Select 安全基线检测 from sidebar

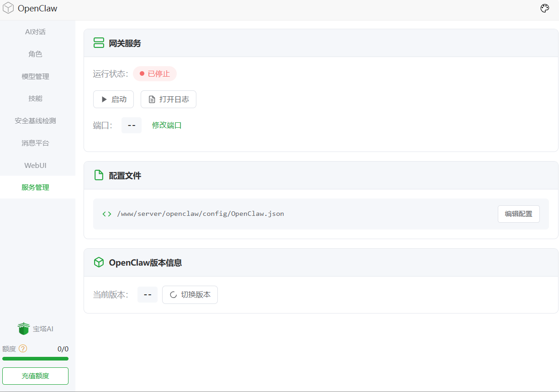tap(35, 121)
